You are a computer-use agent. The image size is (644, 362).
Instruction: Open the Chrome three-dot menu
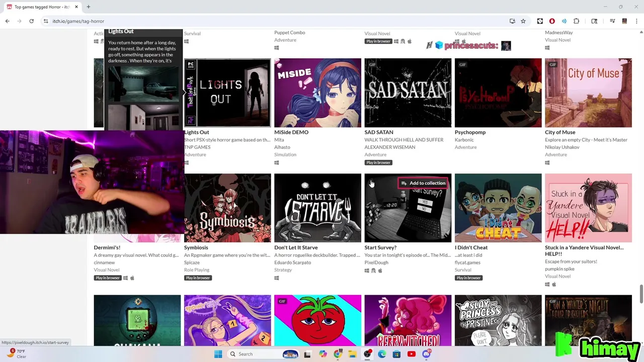636,21
